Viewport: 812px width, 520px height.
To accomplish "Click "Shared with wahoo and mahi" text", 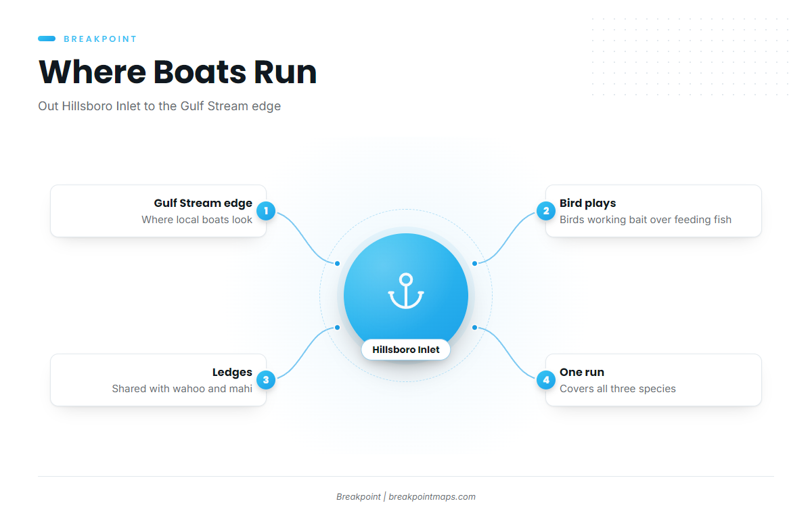I will (182, 389).
